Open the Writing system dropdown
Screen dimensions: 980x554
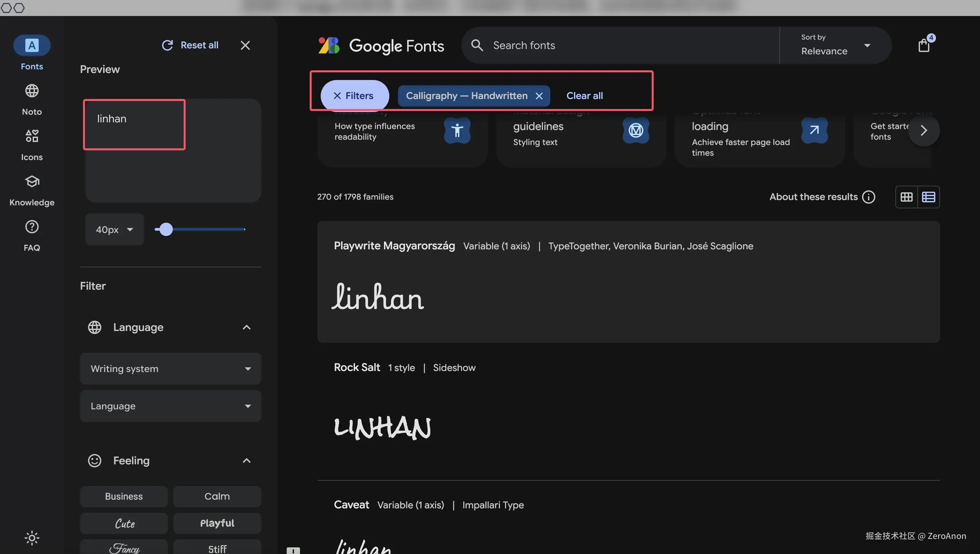click(x=170, y=368)
